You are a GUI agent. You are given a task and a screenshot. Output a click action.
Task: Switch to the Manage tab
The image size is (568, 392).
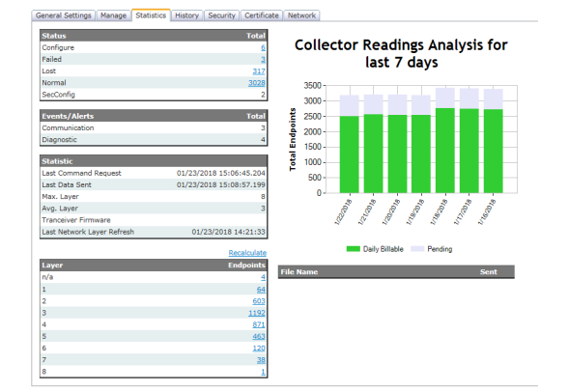[x=113, y=15]
